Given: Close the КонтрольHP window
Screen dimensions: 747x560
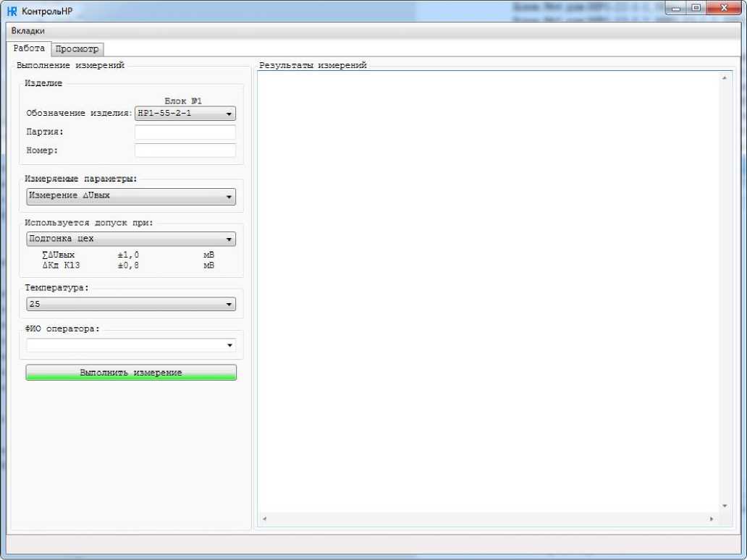Looking at the screenshot, I should coord(722,9).
